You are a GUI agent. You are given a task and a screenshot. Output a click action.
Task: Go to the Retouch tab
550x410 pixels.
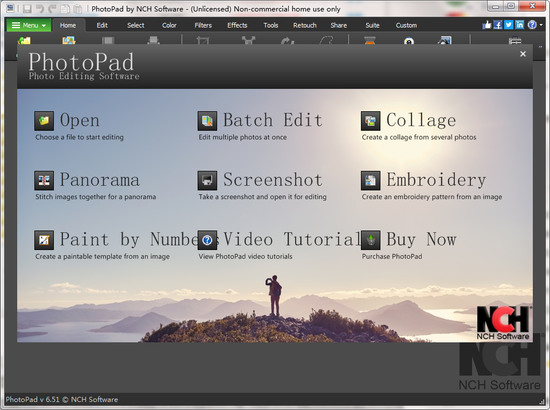[x=305, y=25]
